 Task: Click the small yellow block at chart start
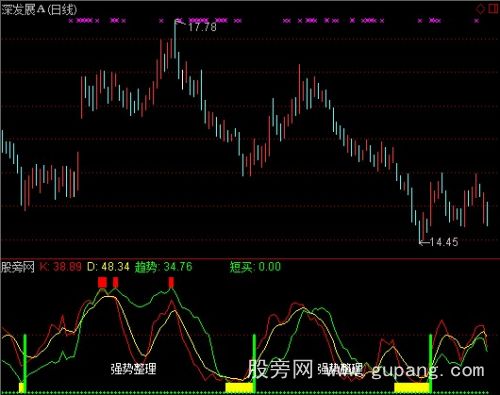pyautogui.click(x=21, y=387)
